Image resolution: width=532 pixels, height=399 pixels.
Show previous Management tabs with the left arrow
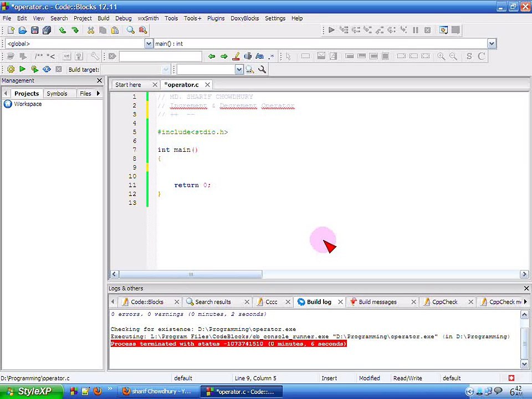6,93
